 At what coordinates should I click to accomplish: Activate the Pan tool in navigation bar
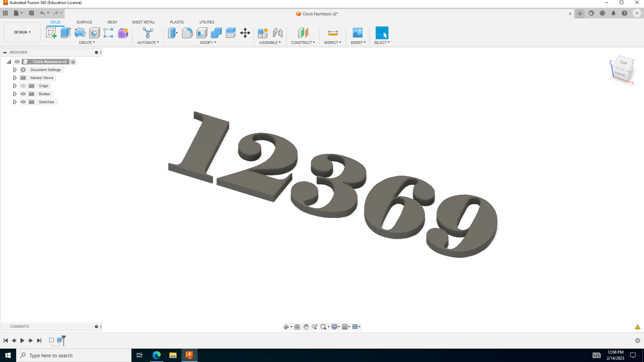pos(306,326)
